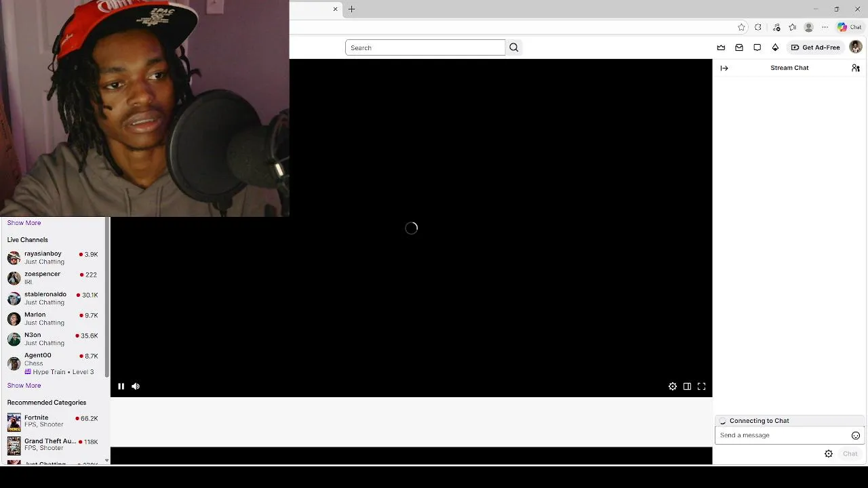Click rayasianboy channel avatar
Screen dimensions: 868x488
click(14, 258)
